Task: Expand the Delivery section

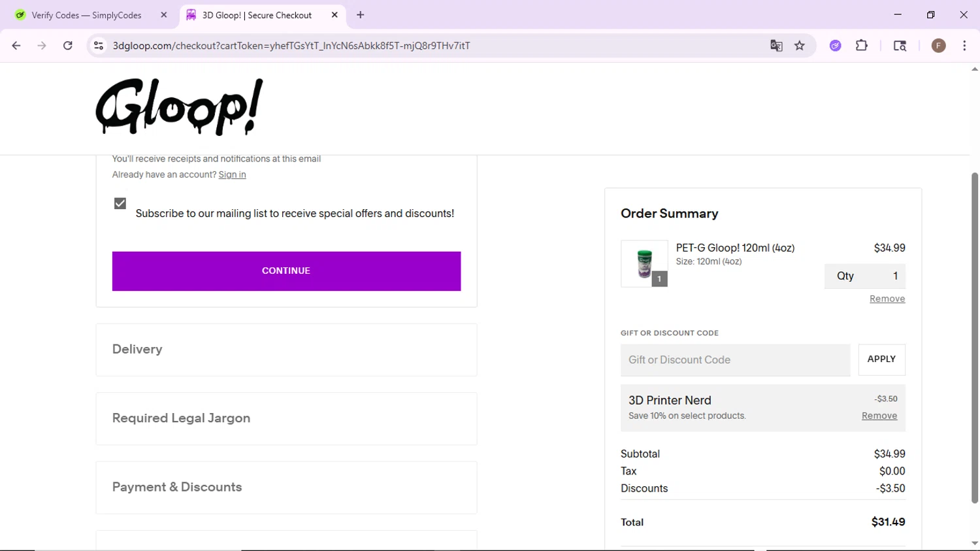Action: pos(286,350)
